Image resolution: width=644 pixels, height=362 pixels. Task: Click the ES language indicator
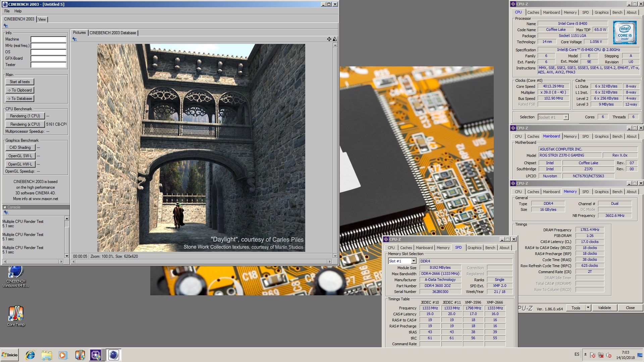pyautogui.click(x=577, y=354)
